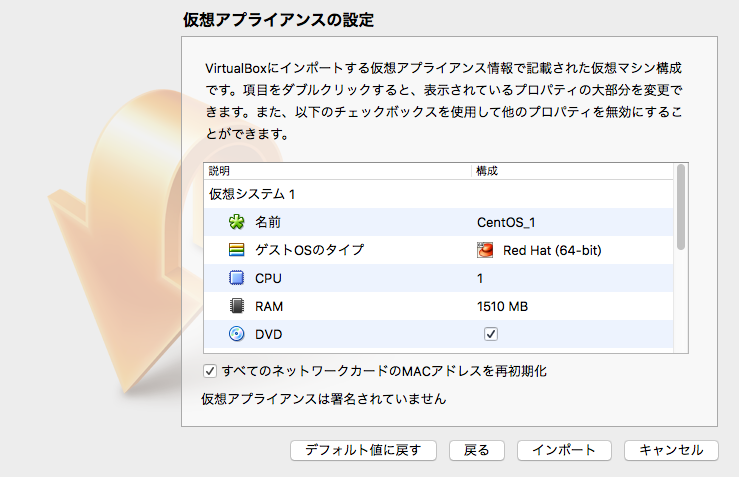Select the 1510 MB RAM value
This screenshot has width=739, height=477.
coord(502,306)
